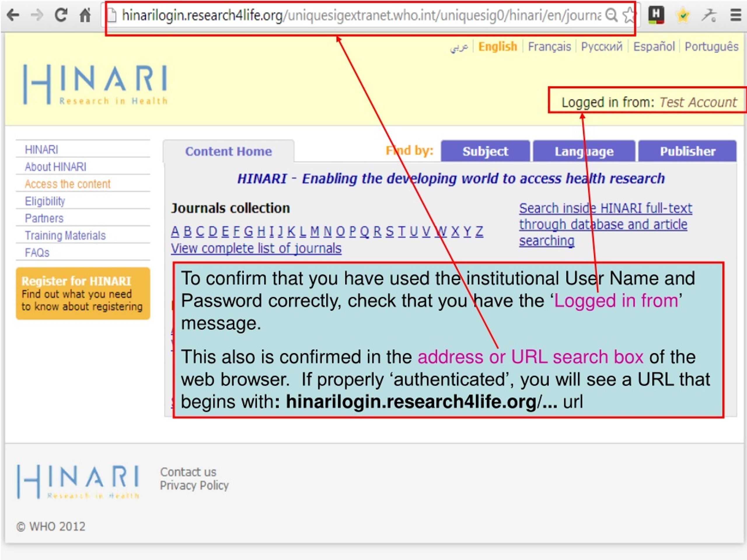Image resolution: width=747 pixels, height=560 pixels.
Task: Click journals letter K link
Action: (291, 232)
